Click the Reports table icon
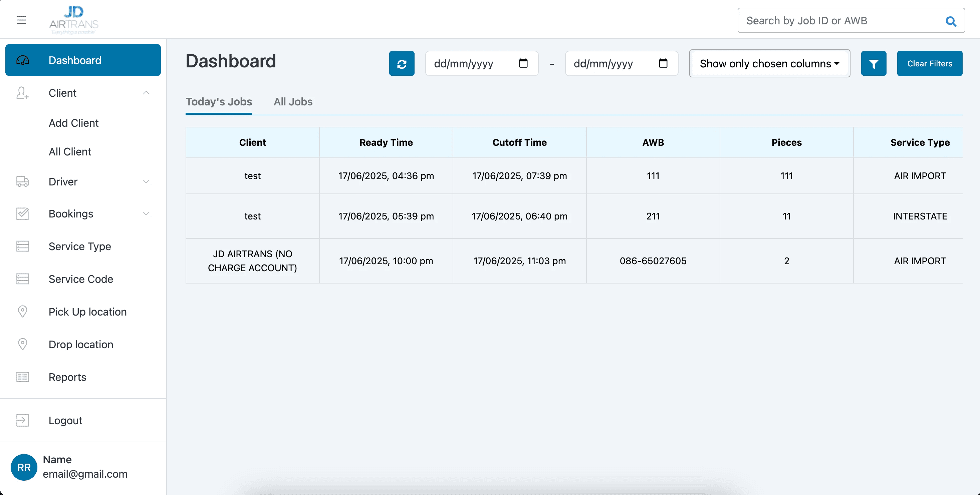 (23, 377)
